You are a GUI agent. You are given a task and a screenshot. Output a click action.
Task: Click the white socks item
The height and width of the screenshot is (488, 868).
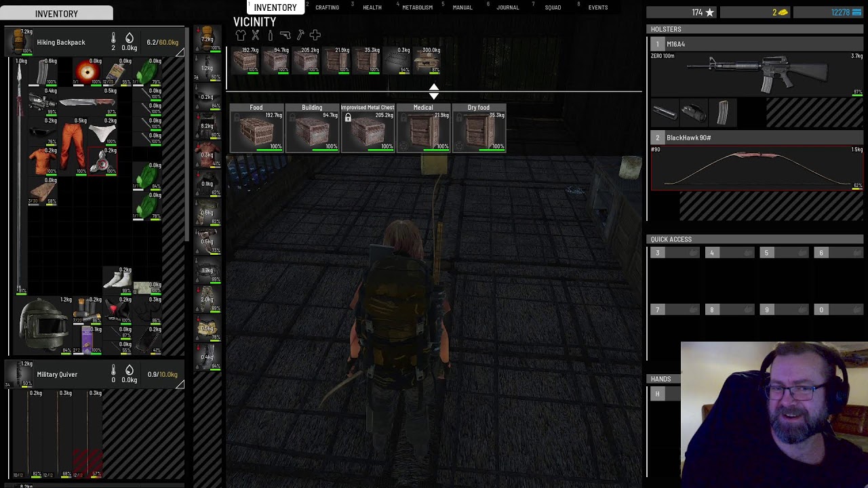[117, 281]
